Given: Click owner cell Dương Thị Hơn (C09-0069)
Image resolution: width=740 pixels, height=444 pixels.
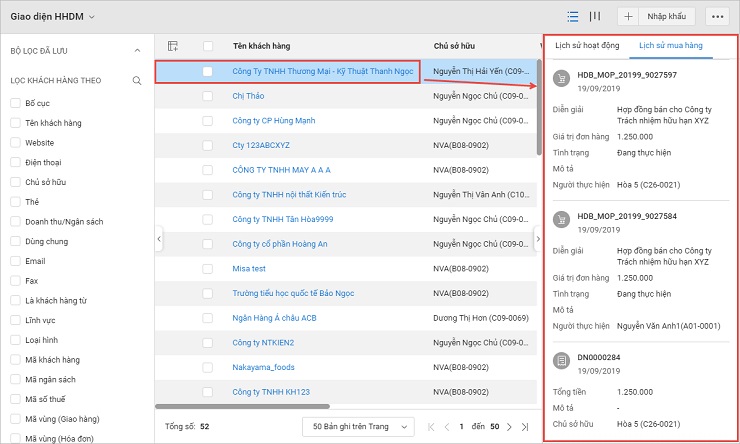Looking at the screenshot, I should 481,318.
